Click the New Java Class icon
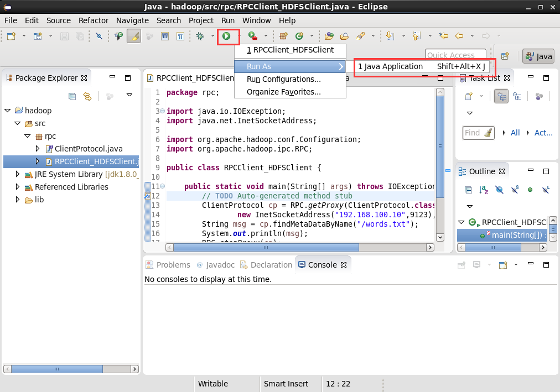Viewport: 560px width, 392px height. tap(299, 36)
